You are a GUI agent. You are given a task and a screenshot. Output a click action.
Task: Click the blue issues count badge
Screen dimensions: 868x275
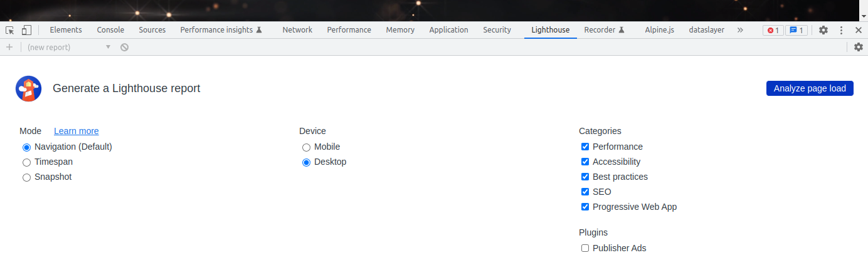click(796, 30)
